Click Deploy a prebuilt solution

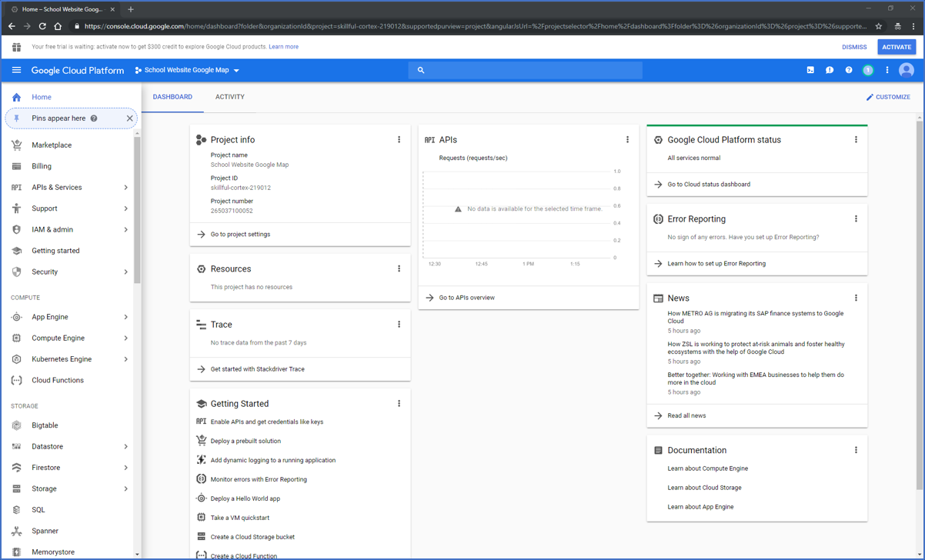tap(245, 442)
